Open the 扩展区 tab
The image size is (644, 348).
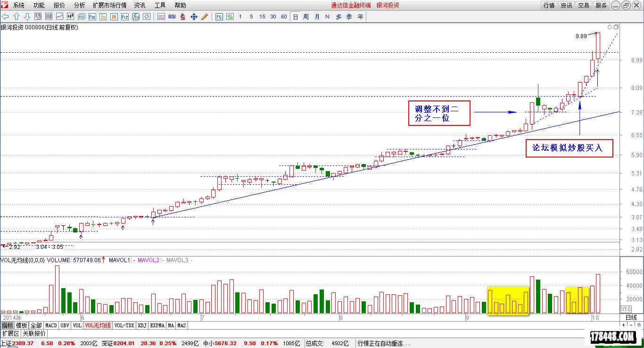[10, 333]
